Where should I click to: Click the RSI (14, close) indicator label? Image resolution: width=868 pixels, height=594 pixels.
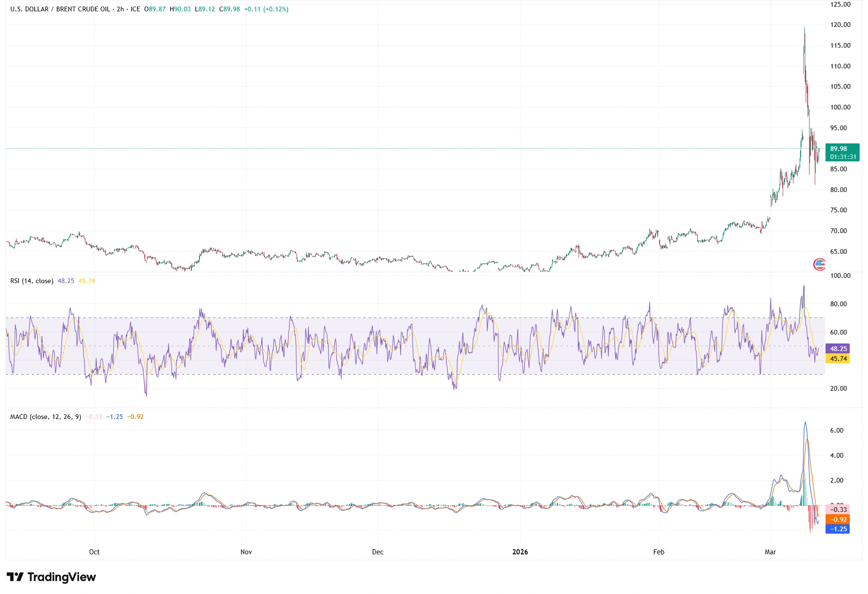point(32,281)
